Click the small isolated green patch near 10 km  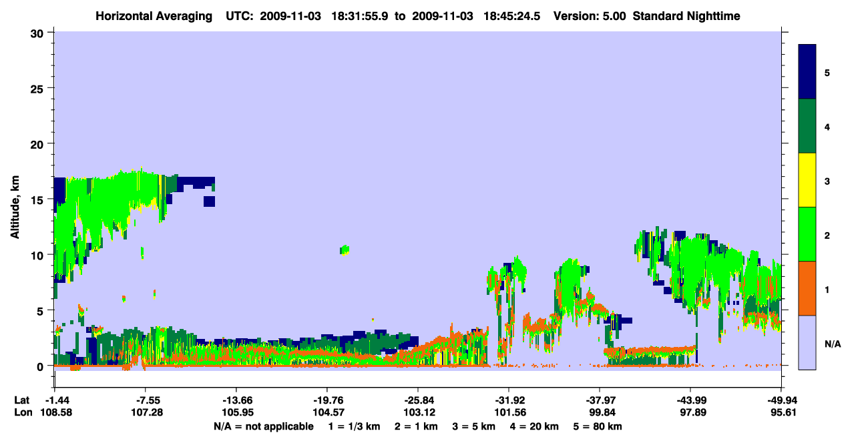[345, 250]
